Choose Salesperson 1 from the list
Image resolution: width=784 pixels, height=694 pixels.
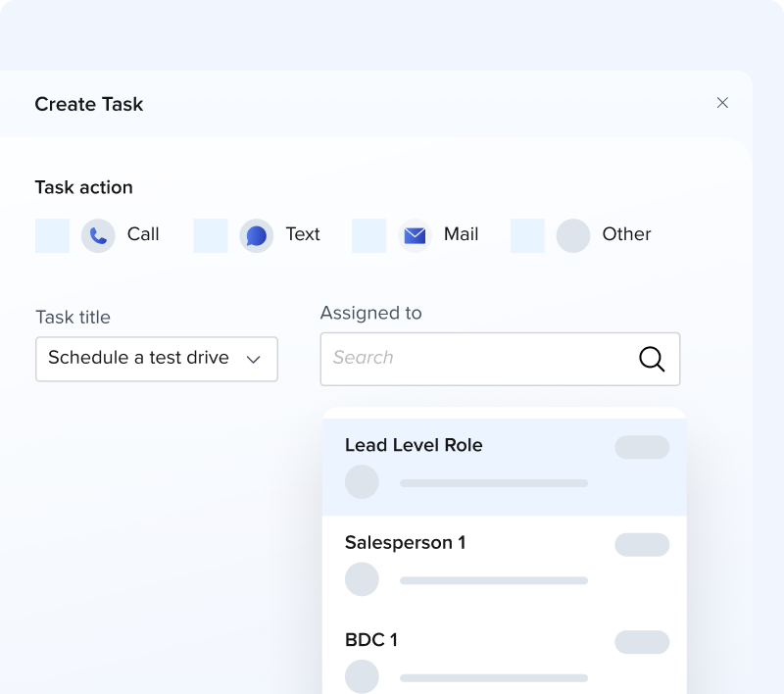pos(405,542)
